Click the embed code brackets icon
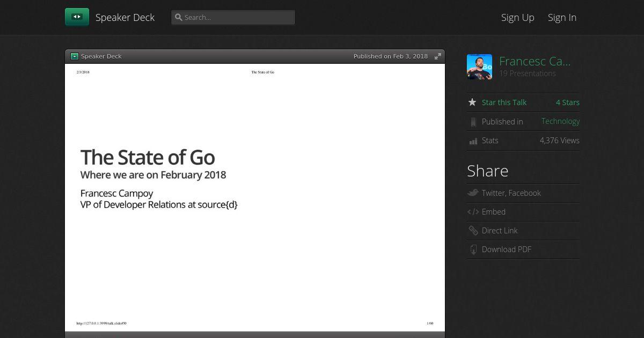Screen dimensions: 644x338 (x=473, y=212)
